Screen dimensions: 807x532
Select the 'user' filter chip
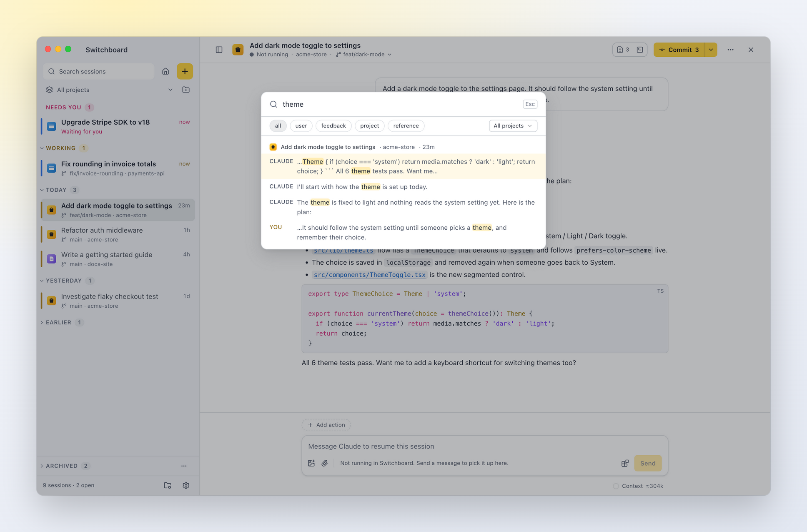[301, 126]
